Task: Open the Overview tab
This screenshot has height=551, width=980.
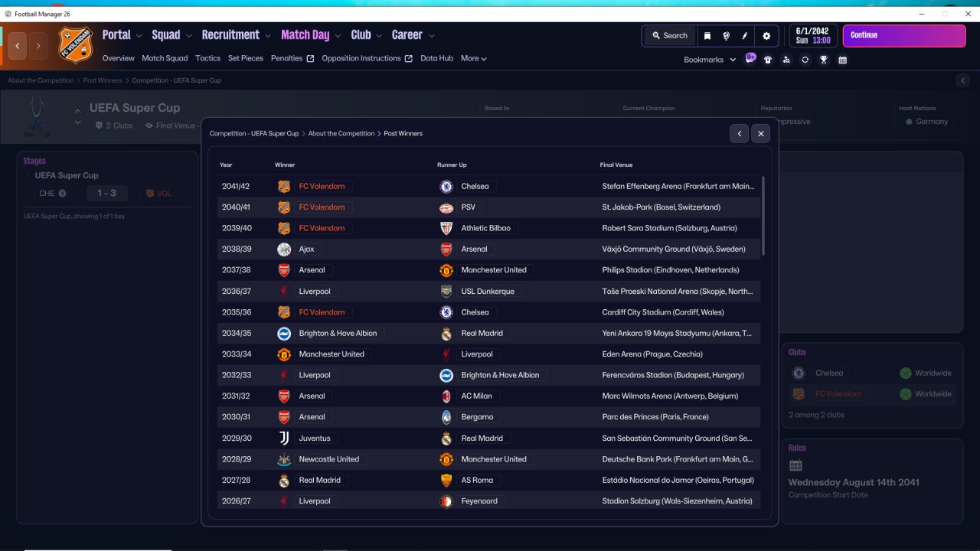Action: (x=119, y=58)
